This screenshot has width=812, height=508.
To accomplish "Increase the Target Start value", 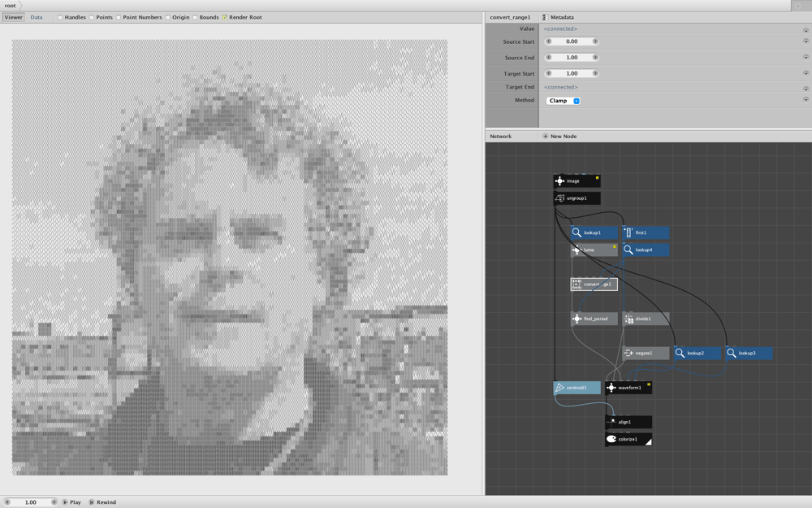I will (x=595, y=73).
